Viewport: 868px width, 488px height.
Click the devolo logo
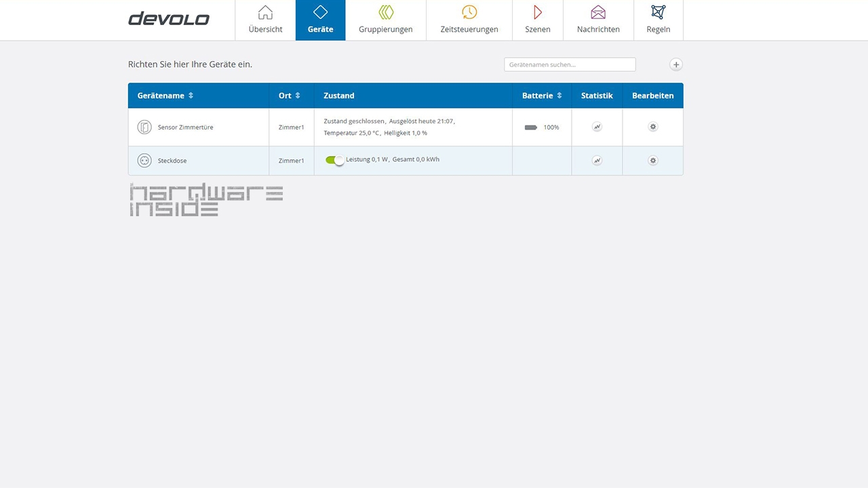point(169,19)
